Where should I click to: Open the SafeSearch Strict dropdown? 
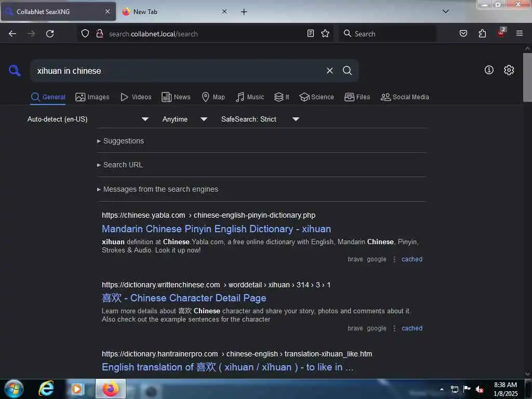coord(260,119)
